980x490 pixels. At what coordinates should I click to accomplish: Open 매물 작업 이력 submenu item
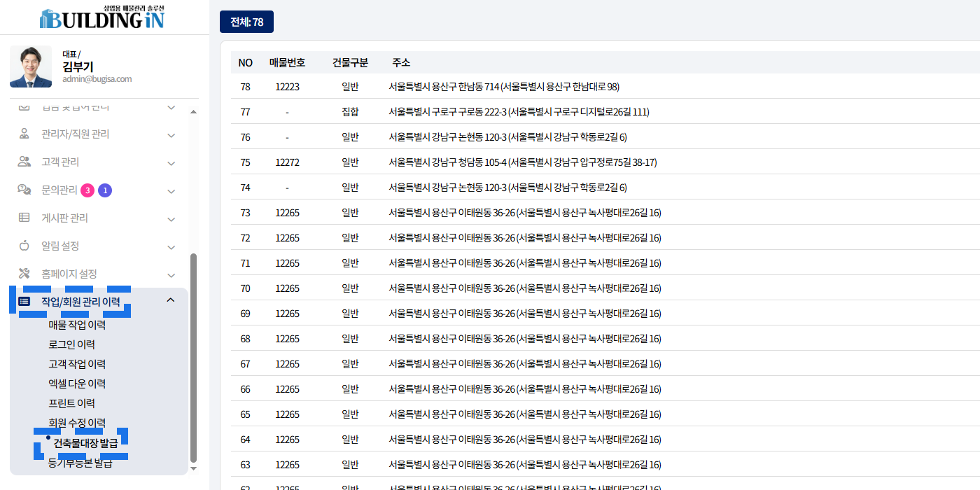point(77,325)
